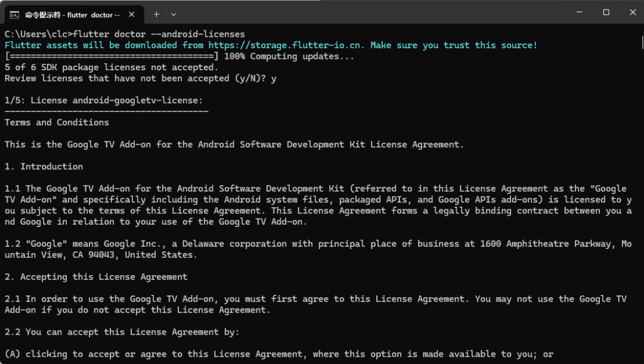Expand the new tab profile dropdown
The width and height of the screenshot is (644, 364).
pyautogui.click(x=174, y=14)
